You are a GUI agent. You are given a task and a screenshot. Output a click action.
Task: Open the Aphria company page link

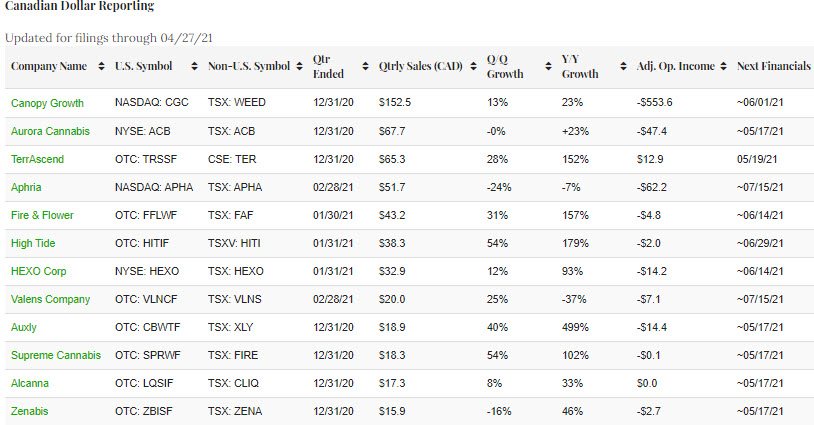[x=28, y=187]
